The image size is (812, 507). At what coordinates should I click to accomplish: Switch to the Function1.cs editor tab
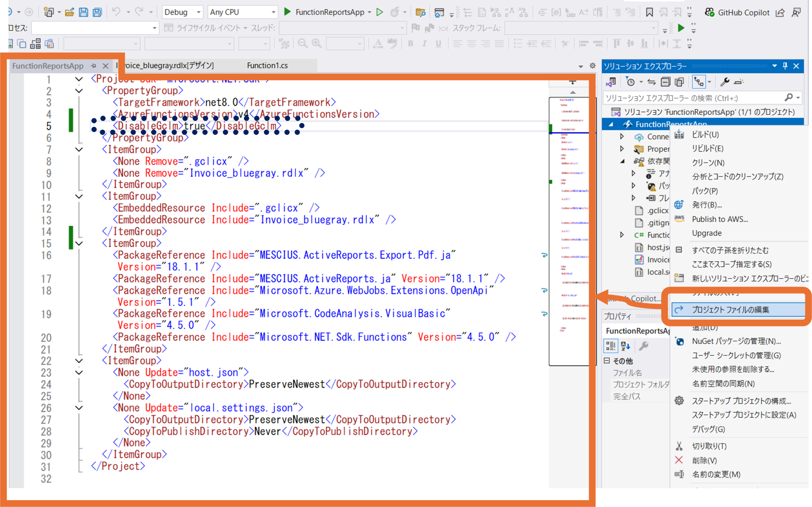pyautogui.click(x=267, y=66)
